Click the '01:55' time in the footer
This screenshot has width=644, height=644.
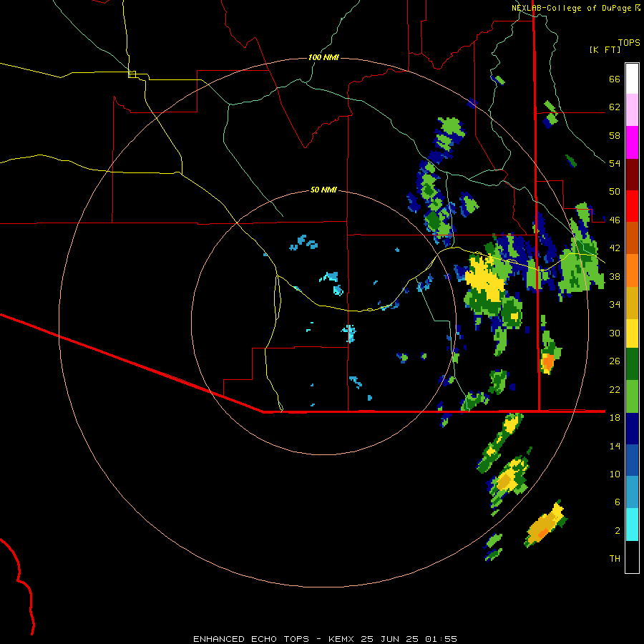(441, 639)
